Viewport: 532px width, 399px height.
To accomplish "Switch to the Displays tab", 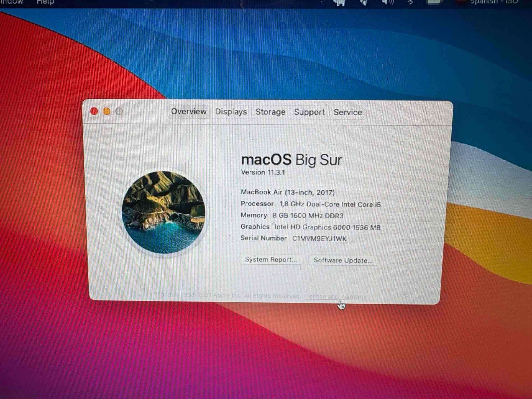I will 231,112.
